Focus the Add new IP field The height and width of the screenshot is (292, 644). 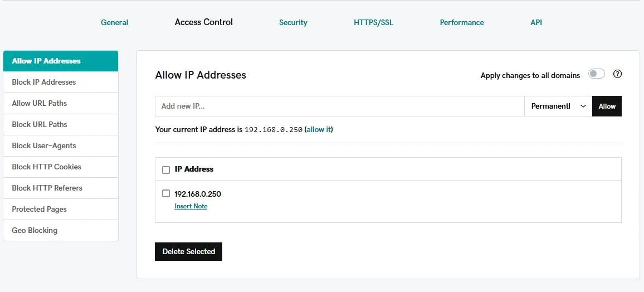(339, 106)
